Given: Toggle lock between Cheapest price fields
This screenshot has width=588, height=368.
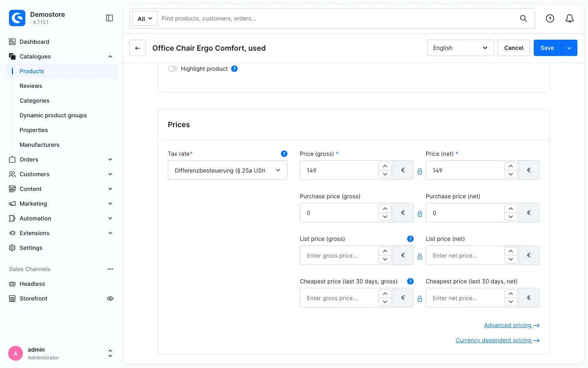Looking at the screenshot, I should (x=420, y=299).
